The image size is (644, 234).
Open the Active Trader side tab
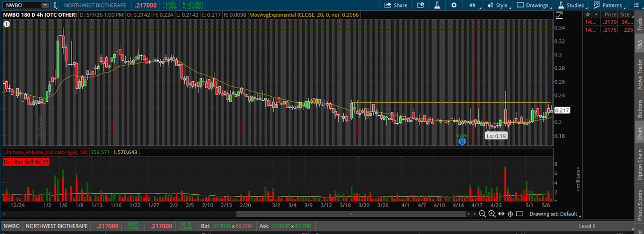click(640, 74)
